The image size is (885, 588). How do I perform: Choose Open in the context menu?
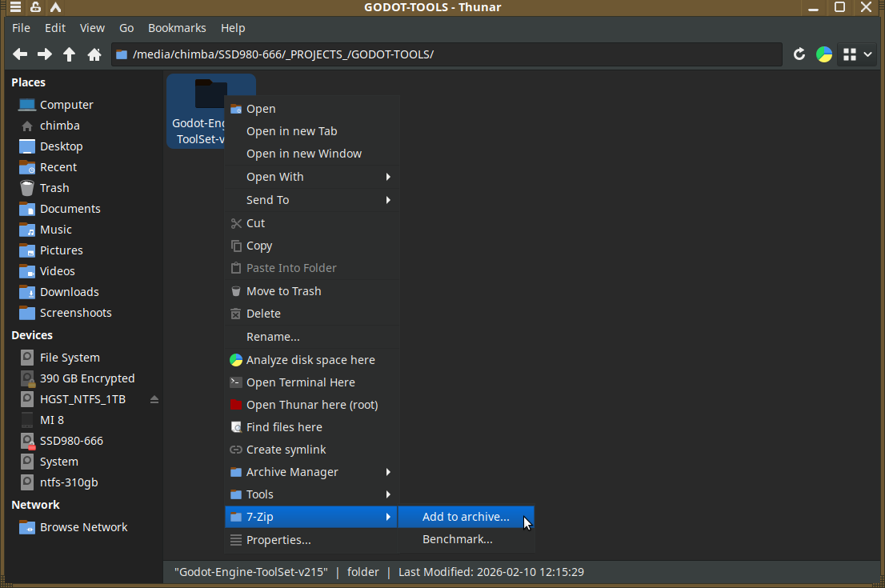(311, 109)
